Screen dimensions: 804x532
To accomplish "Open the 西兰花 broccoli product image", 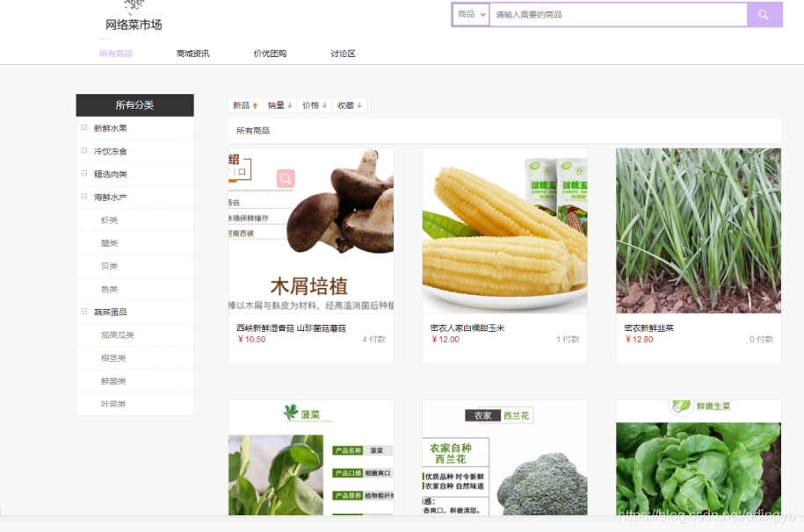I will (504, 457).
